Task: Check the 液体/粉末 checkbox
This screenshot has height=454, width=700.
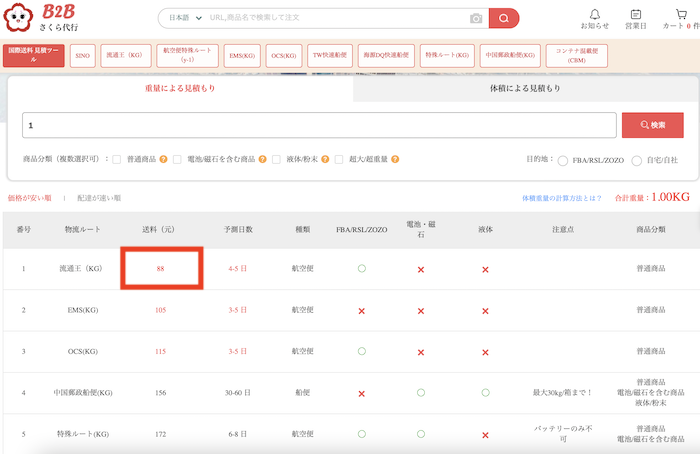Action: (276, 159)
